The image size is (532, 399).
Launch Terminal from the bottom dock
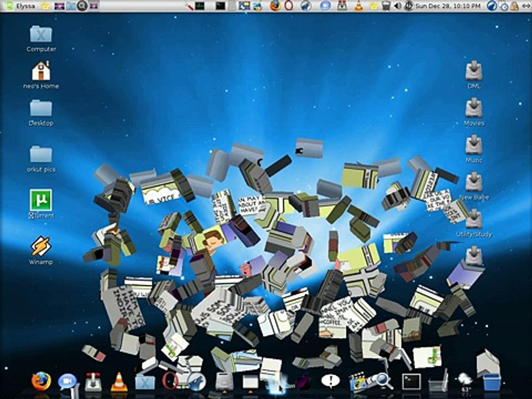coord(411,381)
